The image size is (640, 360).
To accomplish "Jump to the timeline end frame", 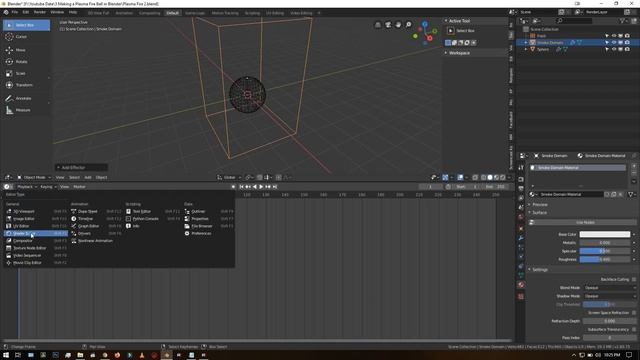I will (275, 187).
